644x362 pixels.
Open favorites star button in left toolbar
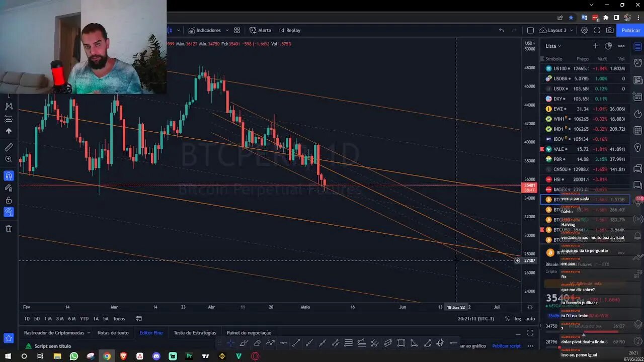pyautogui.click(x=9, y=338)
